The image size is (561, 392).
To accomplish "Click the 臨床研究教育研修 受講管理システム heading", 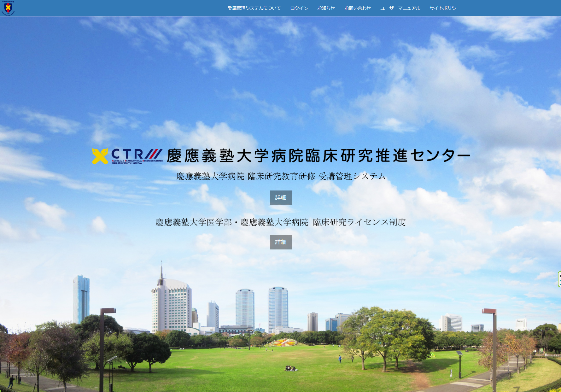I will (x=281, y=176).
